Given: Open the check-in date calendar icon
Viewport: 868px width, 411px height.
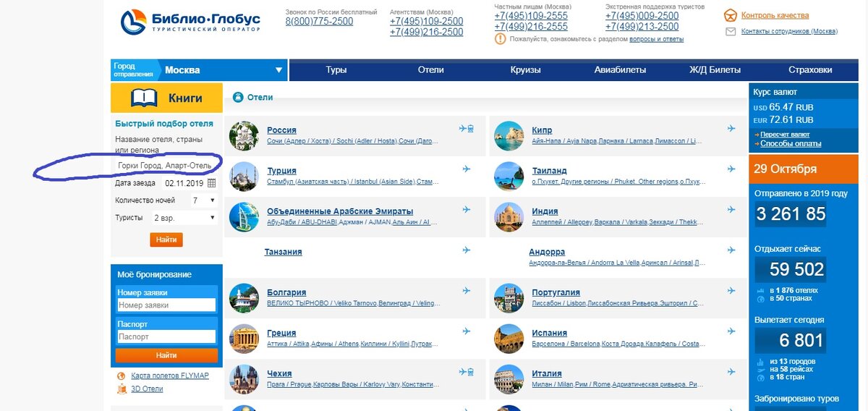Looking at the screenshot, I should [211, 183].
